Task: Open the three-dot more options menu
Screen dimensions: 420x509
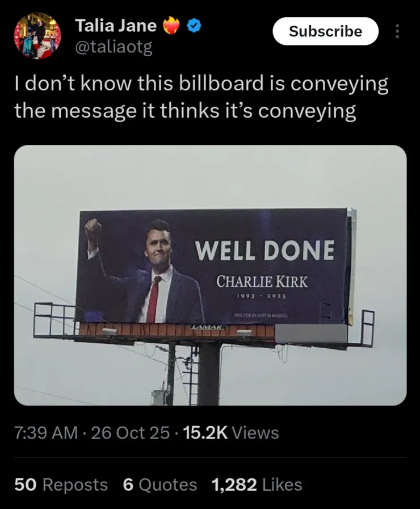Action: coord(397,31)
